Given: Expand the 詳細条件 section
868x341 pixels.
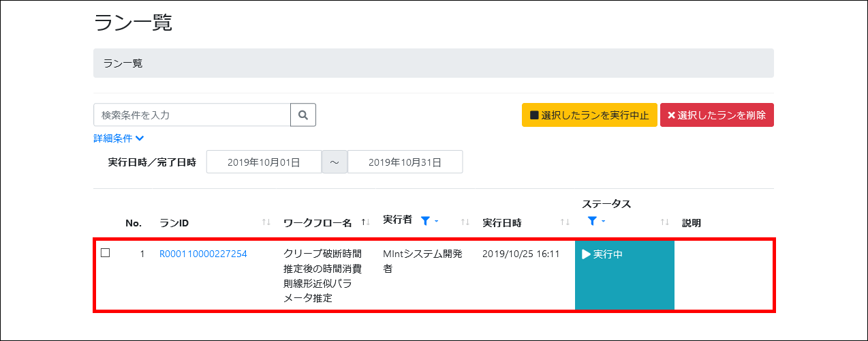Looking at the screenshot, I should pos(119,138).
